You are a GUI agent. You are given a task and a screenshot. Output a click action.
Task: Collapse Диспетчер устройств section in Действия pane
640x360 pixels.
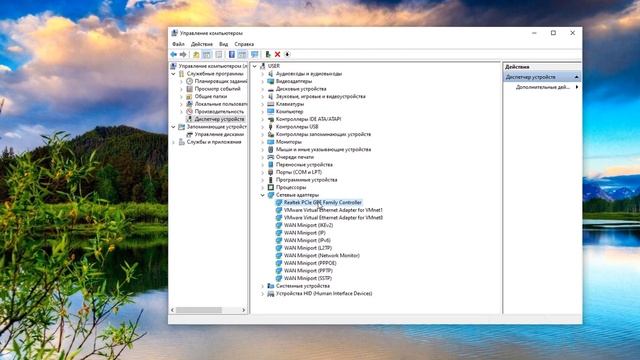[x=576, y=77]
